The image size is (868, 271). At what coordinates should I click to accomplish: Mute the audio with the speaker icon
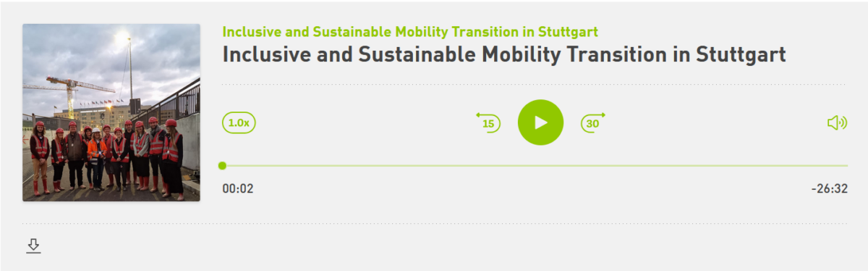pyautogui.click(x=837, y=123)
